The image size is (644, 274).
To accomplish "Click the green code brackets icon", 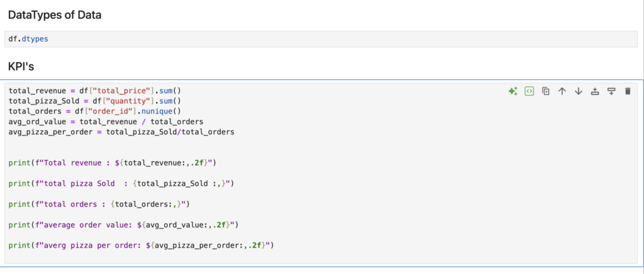I will click(x=530, y=91).
